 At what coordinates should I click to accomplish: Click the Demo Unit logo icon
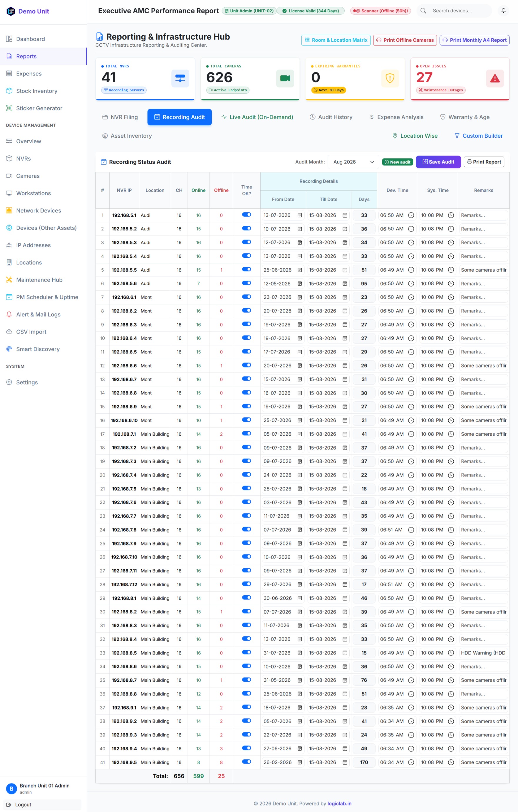pyautogui.click(x=11, y=11)
